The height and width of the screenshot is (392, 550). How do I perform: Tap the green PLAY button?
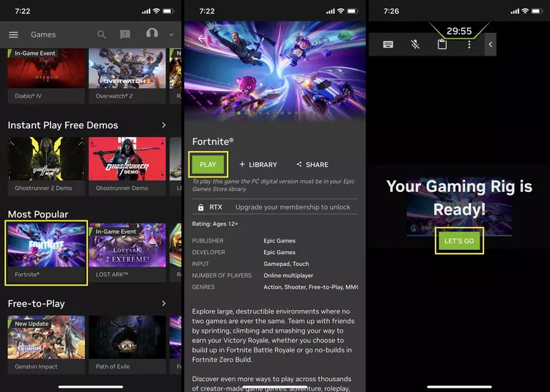[x=208, y=164]
